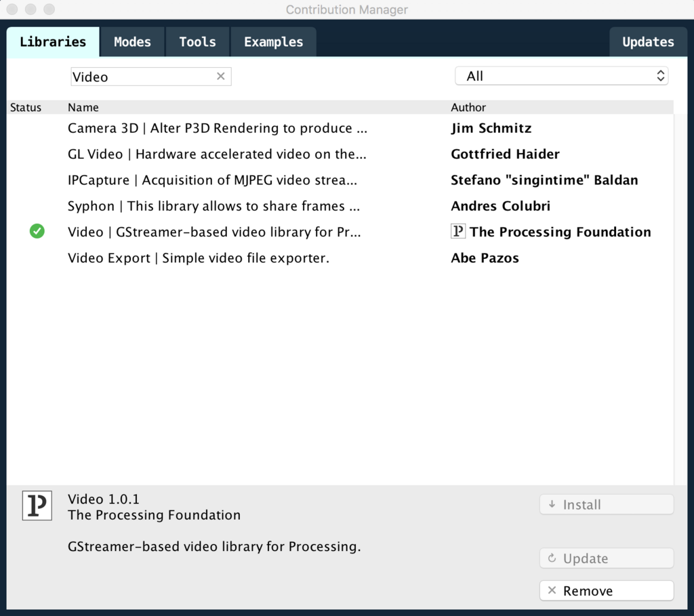Close the Contribution Manager window
The image size is (694, 616).
(12, 9)
